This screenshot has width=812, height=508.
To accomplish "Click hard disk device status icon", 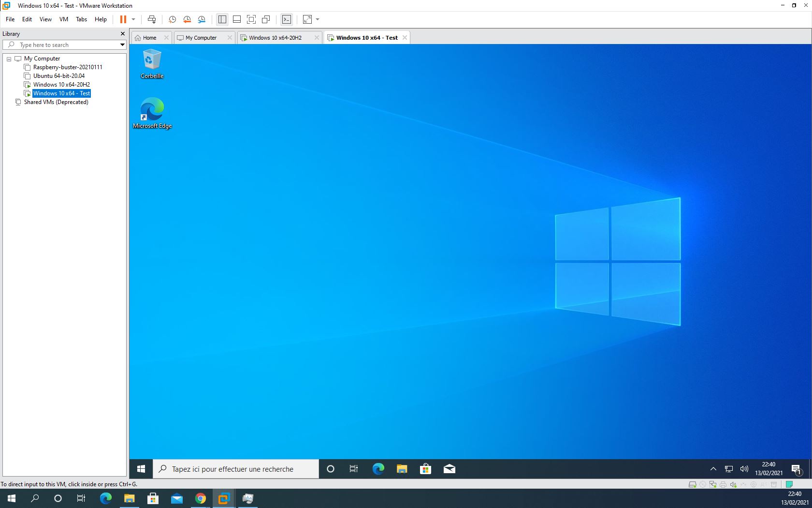I will pyautogui.click(x=693, y=484).
